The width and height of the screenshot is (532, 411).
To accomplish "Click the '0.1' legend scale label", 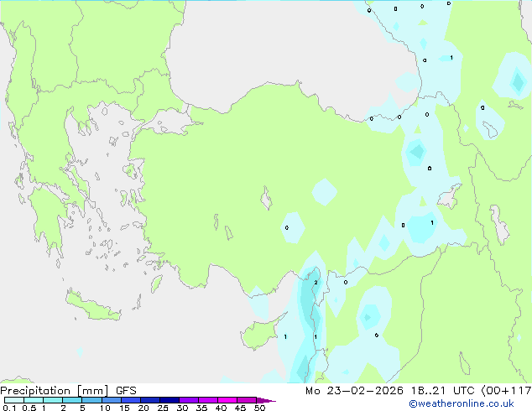I will [x=9, y=408].
